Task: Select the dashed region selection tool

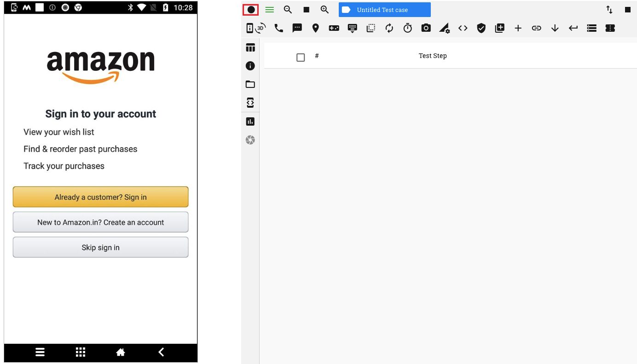Action: (371, 28)
